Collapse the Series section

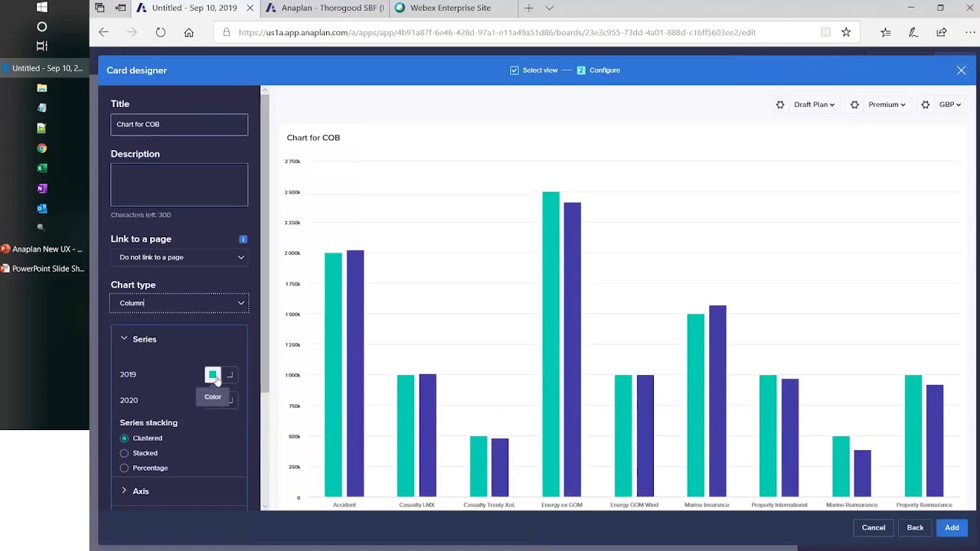tap(124, 339)
